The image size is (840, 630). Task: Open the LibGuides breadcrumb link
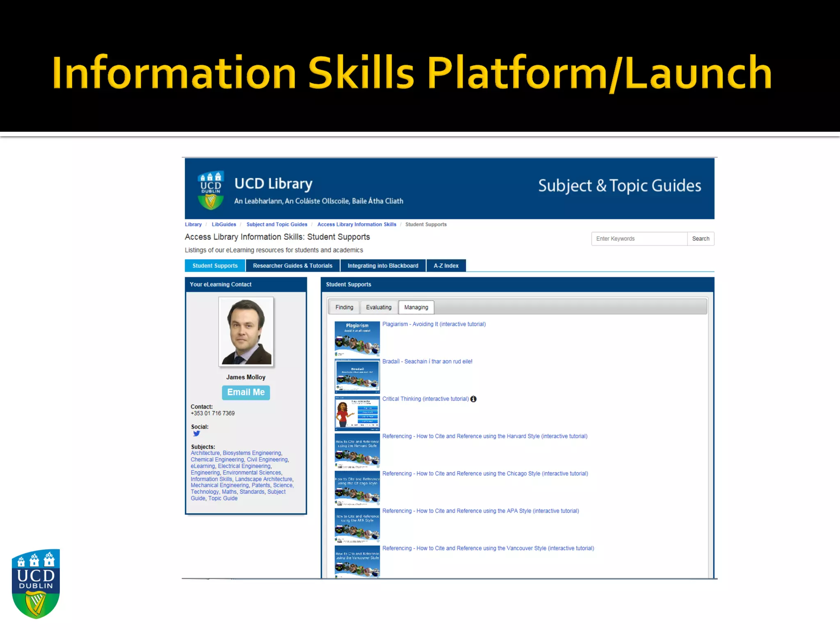224,224
